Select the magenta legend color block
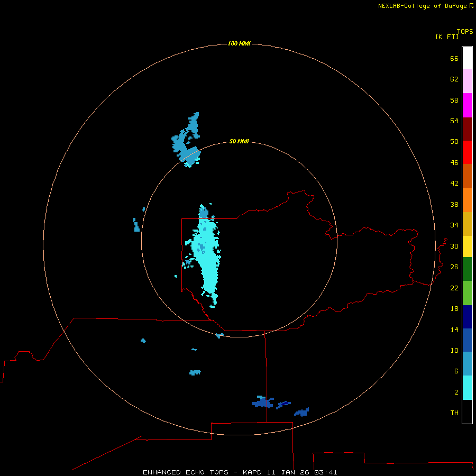Viewport: 476px width, 476px height. pos(467,105)
